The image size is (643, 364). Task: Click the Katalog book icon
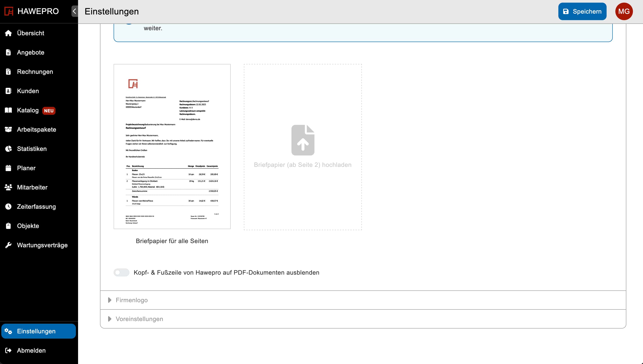pyautogui.click(x=8, y=110)
